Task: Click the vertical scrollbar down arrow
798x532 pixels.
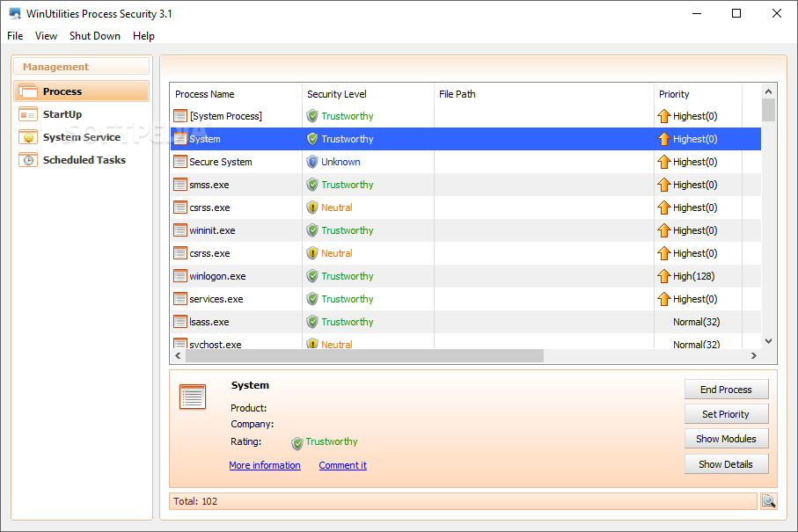Action: [768, 341]
